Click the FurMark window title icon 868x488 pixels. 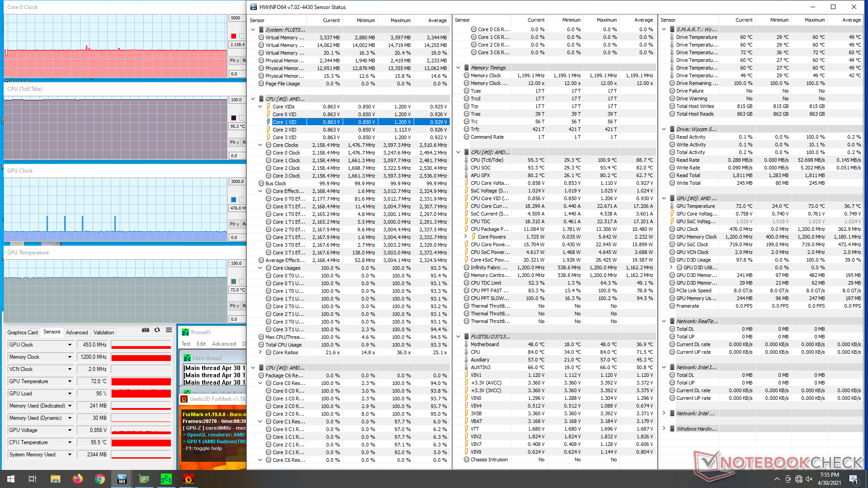184,399
